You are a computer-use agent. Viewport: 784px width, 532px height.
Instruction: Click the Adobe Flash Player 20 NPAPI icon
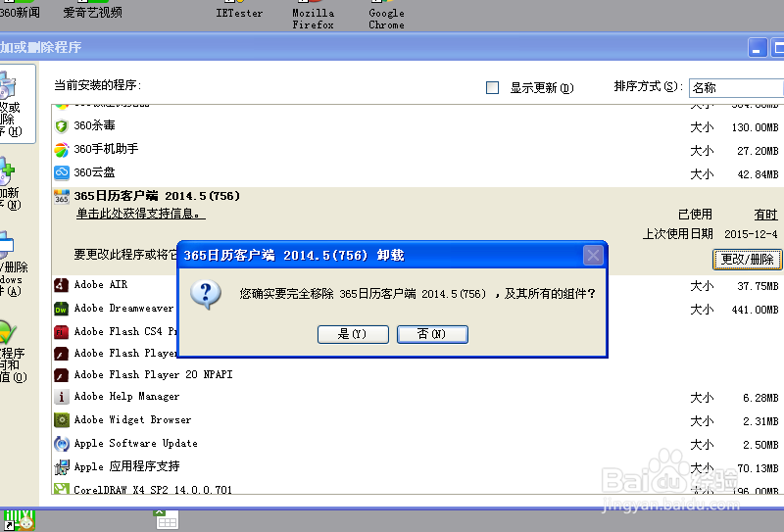point(62,375)
